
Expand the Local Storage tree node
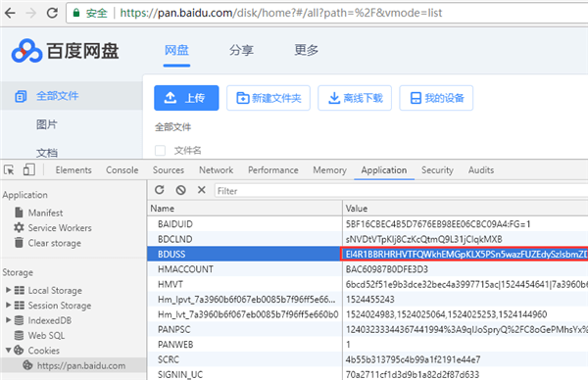point(8,290)
